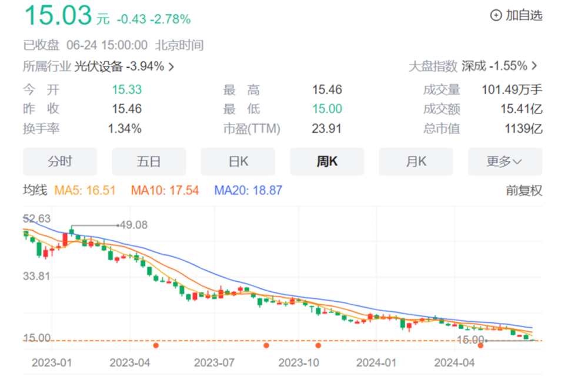The image size is (588, 377).
Task: Show the 日K daily candlestick tab
Action: 238,161
